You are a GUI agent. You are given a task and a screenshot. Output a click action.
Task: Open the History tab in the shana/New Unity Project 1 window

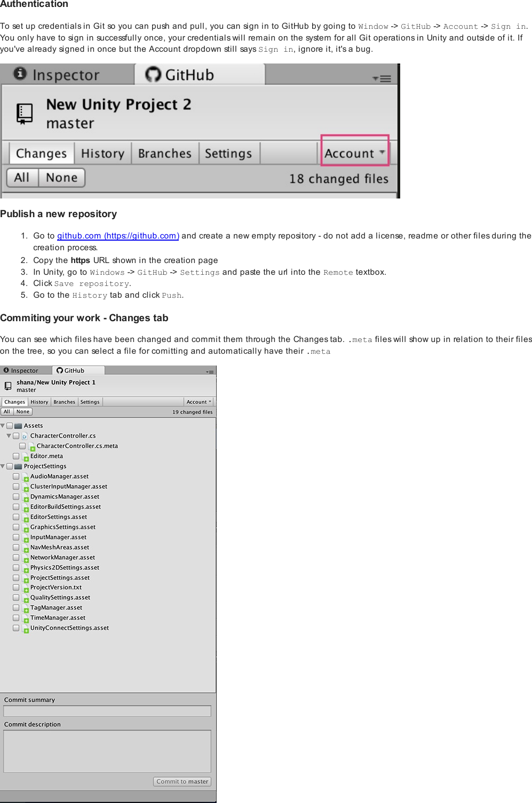(x=39, y=402)
